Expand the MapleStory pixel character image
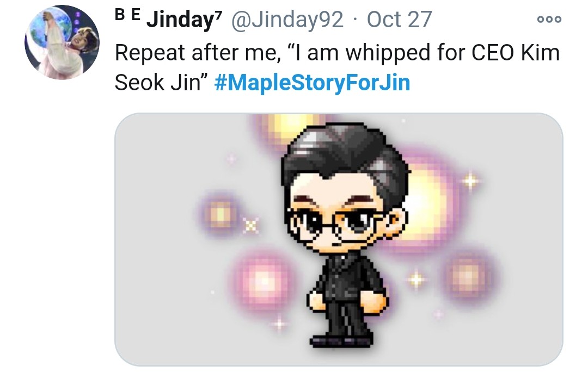 point(339,239)
